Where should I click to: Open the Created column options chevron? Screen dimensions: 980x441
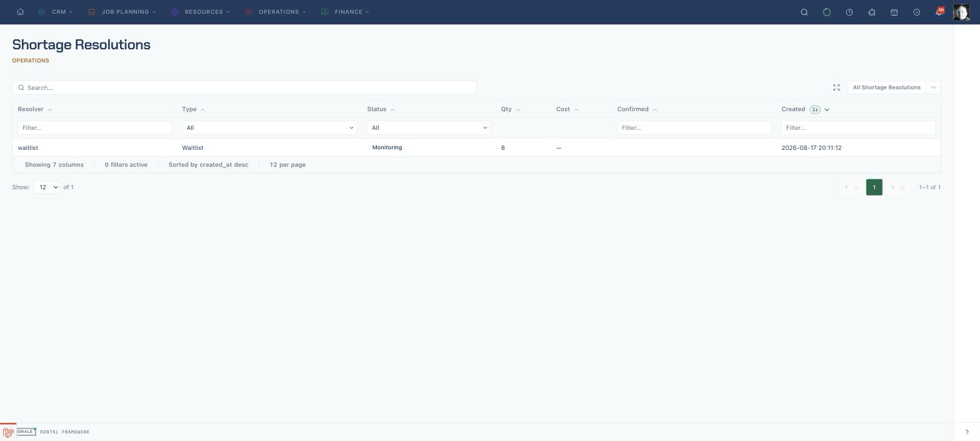827,110
